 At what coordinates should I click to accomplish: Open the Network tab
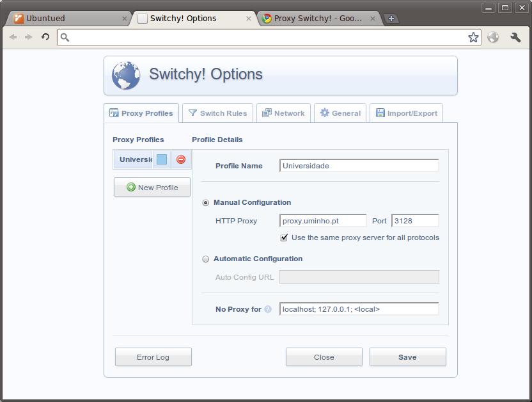283,113
